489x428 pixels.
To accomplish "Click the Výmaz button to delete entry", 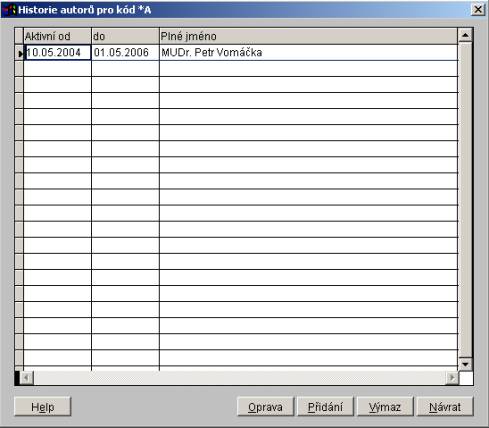I will (385, 407).
